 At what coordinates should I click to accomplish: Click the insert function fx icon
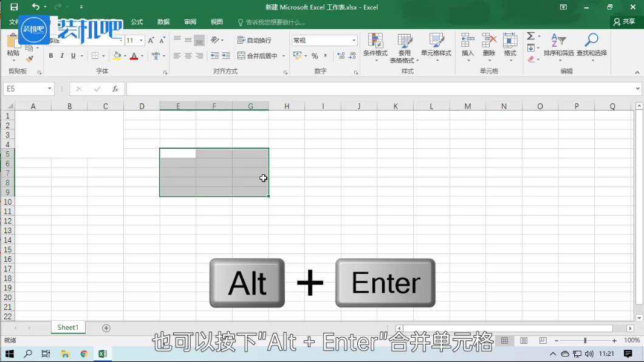(115, 89)
